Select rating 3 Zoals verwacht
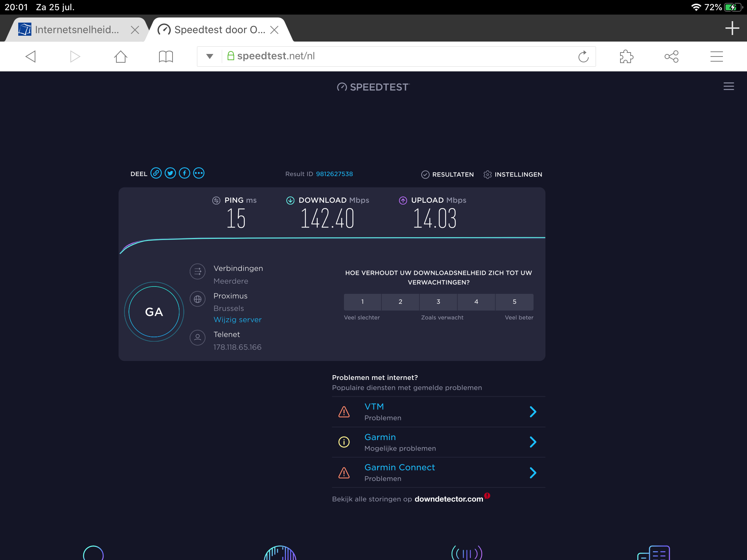This screenshot has height=560, width=747. 438,302
